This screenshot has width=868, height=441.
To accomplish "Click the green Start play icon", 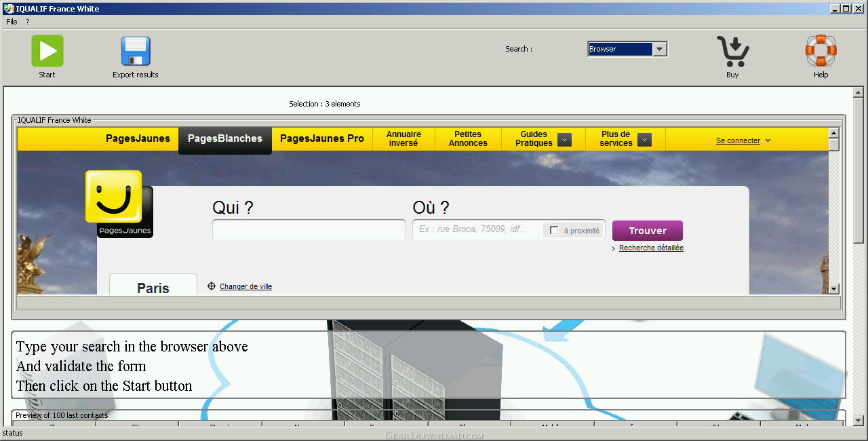I will pyautogui.click(x=47, y=51).
